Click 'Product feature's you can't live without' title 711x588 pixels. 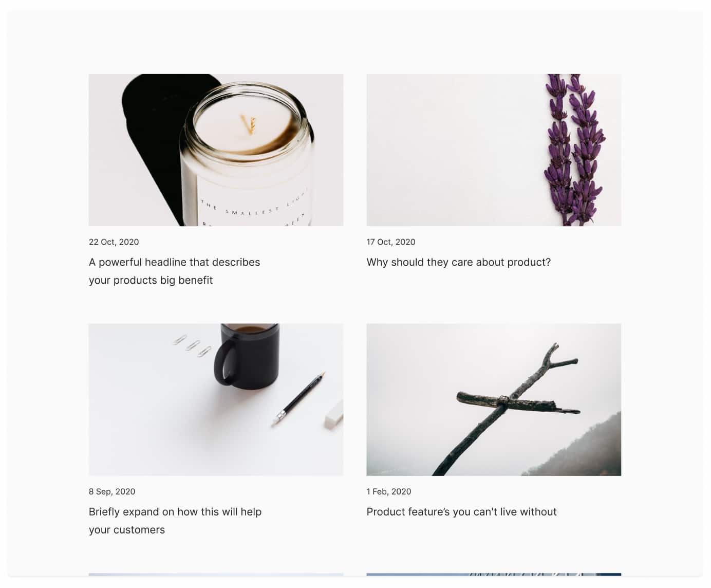point(461,512)
